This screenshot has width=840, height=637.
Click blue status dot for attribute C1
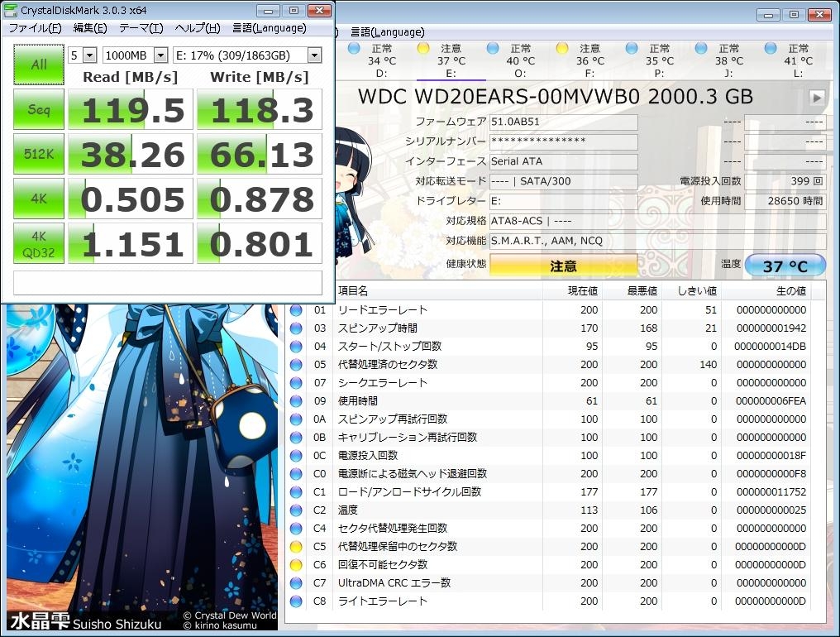click(x=296, y=491)
